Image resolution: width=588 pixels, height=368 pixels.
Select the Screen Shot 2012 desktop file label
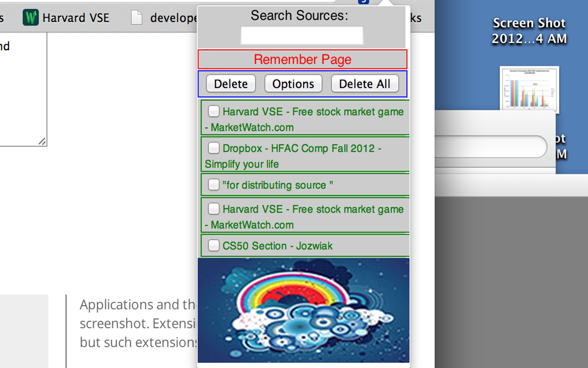click(529, 31)
